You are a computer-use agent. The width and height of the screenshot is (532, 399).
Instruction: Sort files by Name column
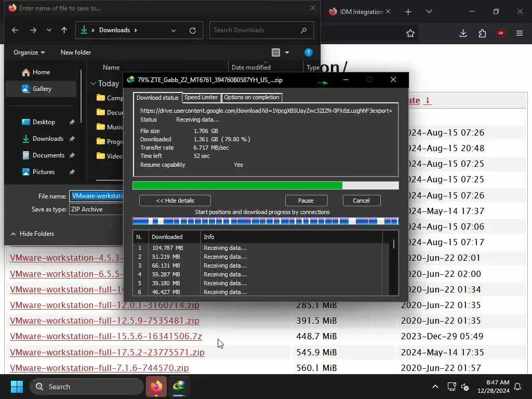click(x=111, y=68)
